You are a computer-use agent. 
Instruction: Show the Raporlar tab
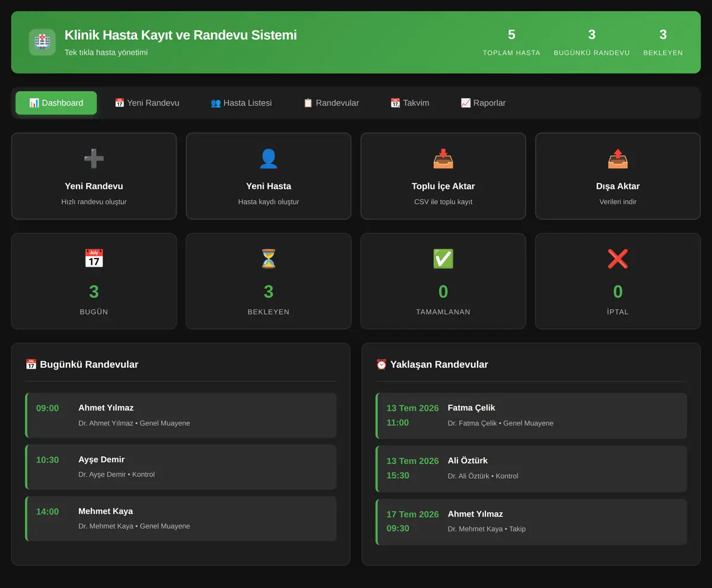click(483, 103)
